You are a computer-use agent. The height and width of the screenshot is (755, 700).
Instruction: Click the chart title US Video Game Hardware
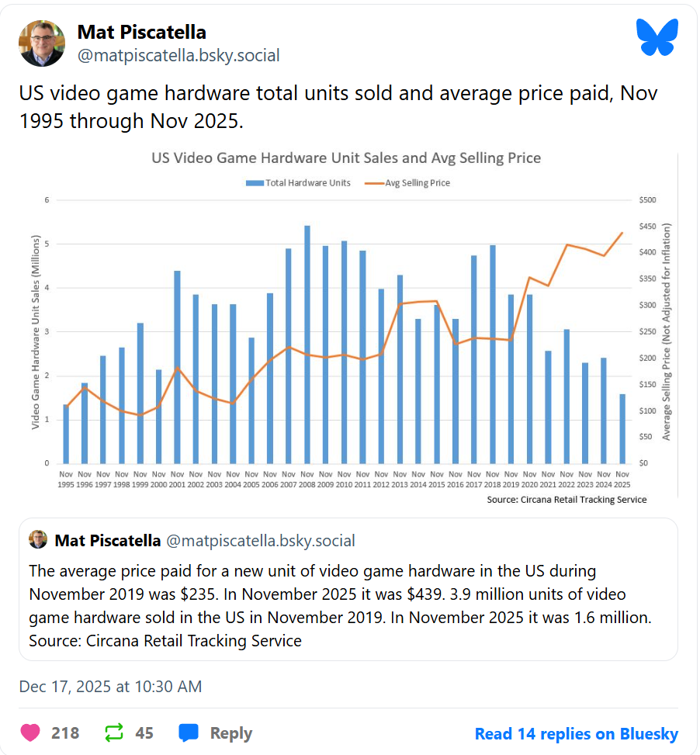click(345, 158)
